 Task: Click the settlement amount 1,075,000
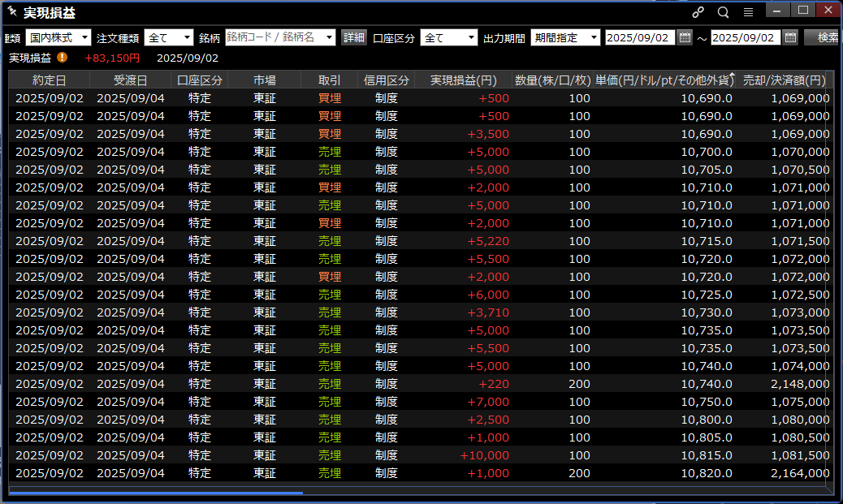point(800,402)
